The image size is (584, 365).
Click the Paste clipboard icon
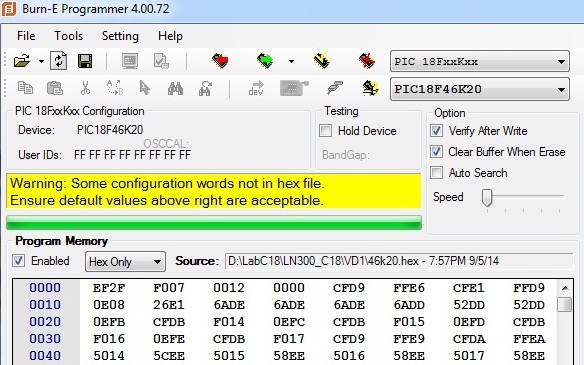pyautogui.click(x=55, y=89)
